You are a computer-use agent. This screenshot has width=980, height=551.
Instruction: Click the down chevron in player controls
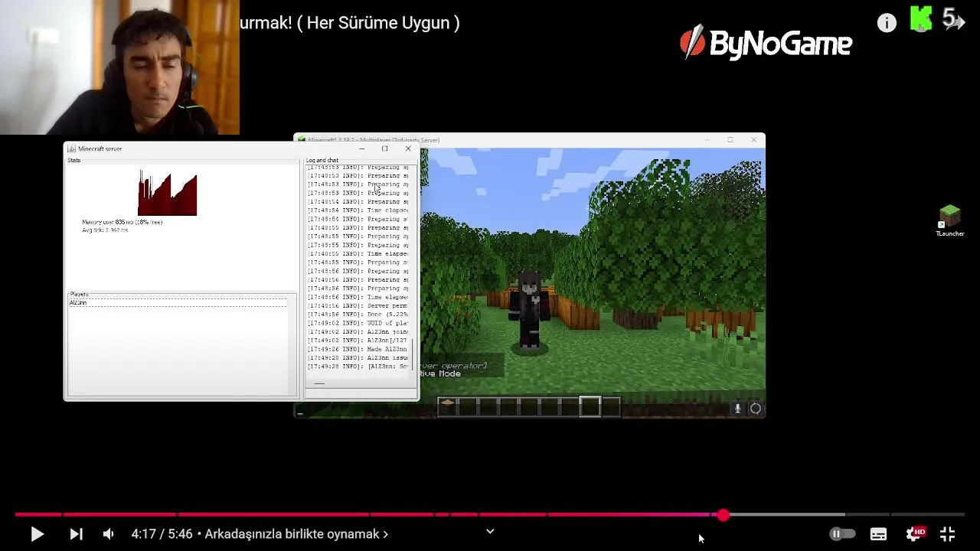point(490,532)
